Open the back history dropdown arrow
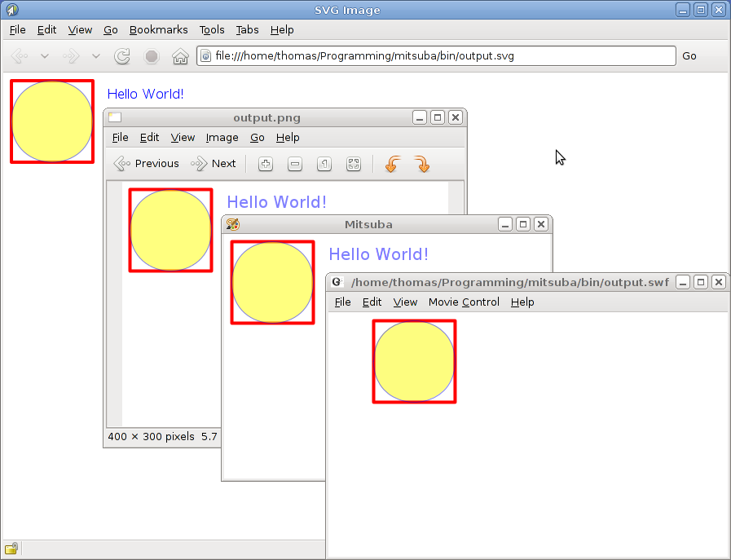The height and width of the screenshot is (560, 731). 45,56
